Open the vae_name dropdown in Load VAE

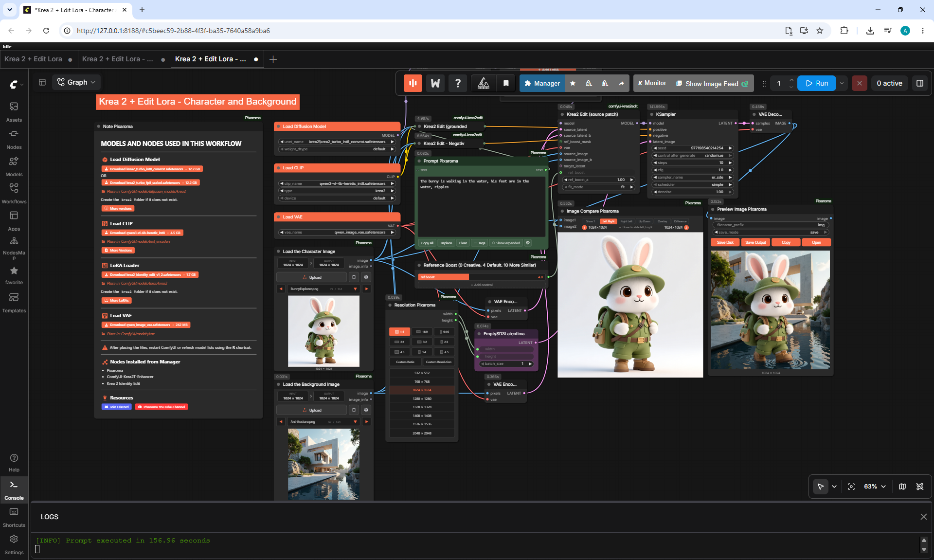337,233
